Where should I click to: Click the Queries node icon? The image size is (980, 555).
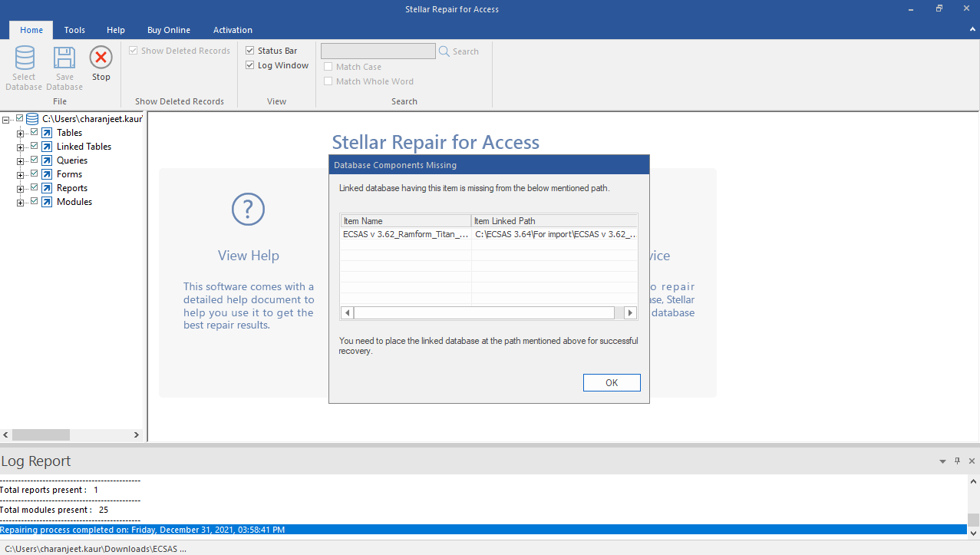[47, 160]
